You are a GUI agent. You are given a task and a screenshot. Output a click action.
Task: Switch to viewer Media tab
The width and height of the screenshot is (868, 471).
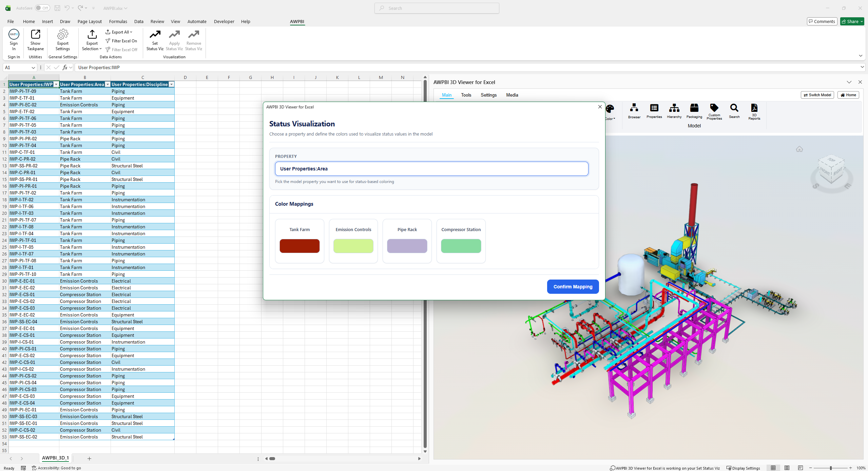[x=512, y=95]
